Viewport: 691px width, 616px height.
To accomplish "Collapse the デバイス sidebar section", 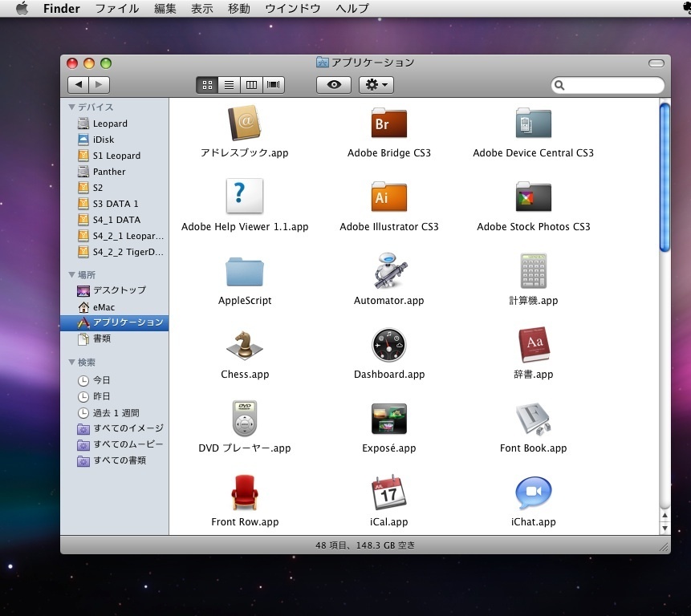I will tap(72, 107).
